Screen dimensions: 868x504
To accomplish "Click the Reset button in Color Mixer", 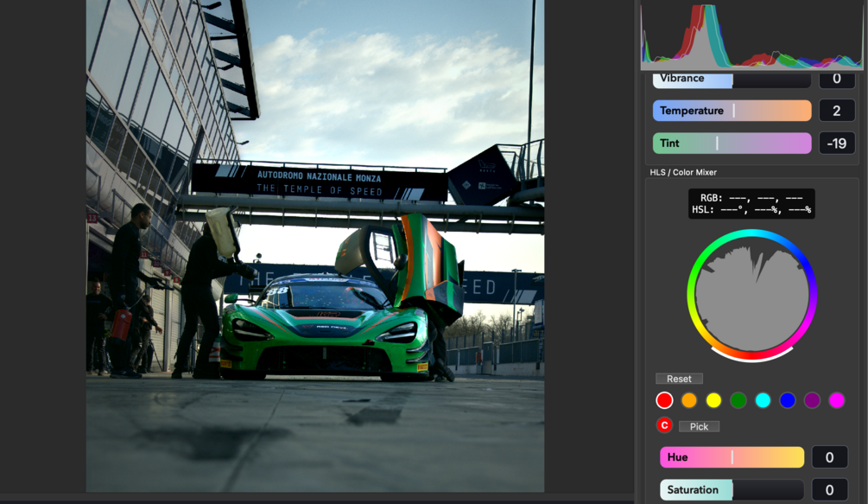I will pyautogui.click(x=679, y=379).
